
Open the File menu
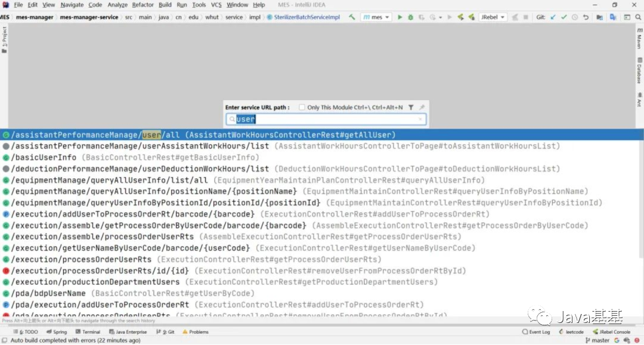click(x=18, y=5)
